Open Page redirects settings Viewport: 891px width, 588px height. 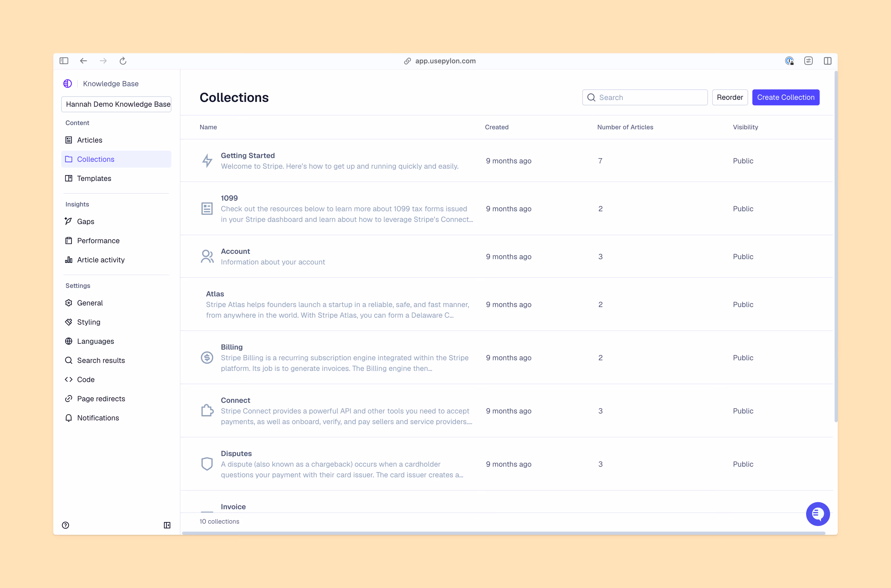116,398
